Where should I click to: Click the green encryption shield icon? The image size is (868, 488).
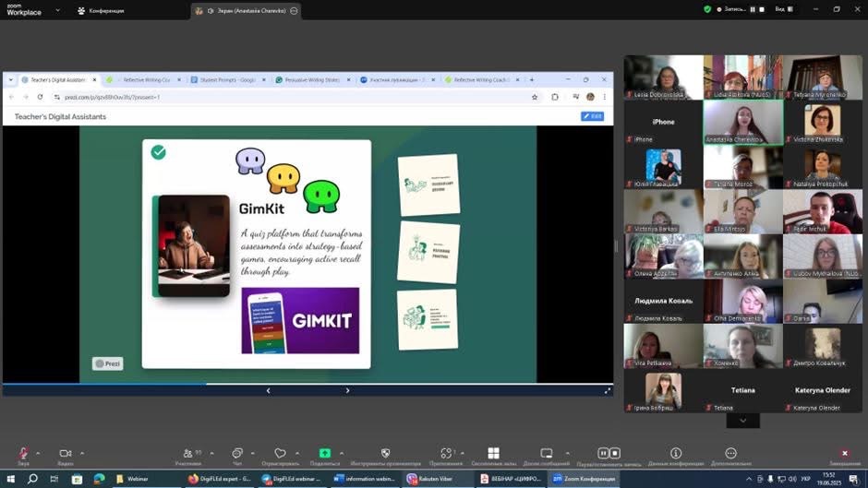(x=707, y=9)
